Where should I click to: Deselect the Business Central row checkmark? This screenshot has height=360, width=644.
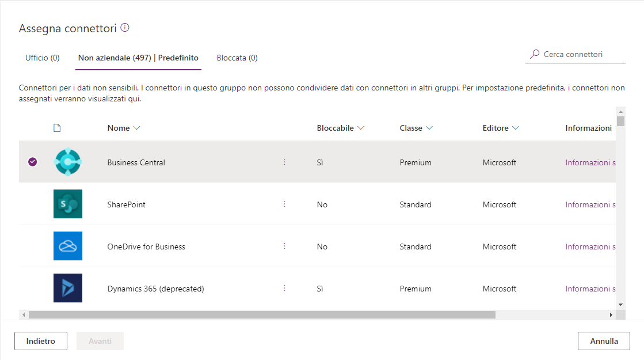pyautogui.click(x=32, y=162)
